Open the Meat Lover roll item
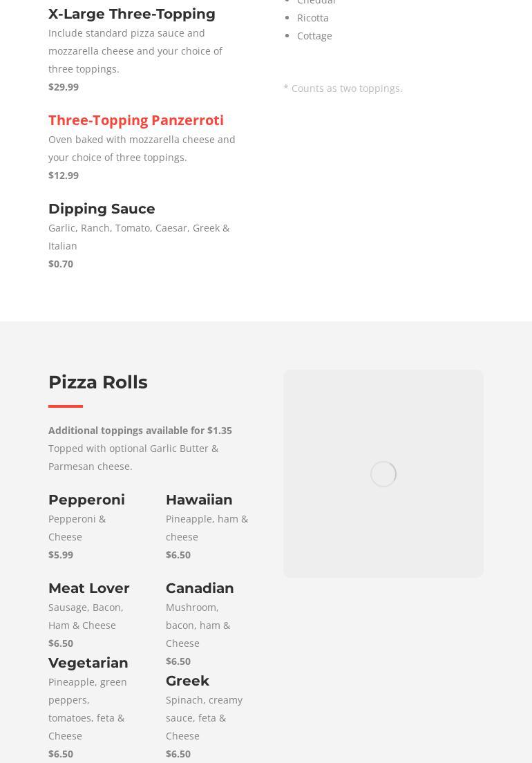The width and height of the screenshot is (532, 763). pyautogui.click(x=88, y=588)
